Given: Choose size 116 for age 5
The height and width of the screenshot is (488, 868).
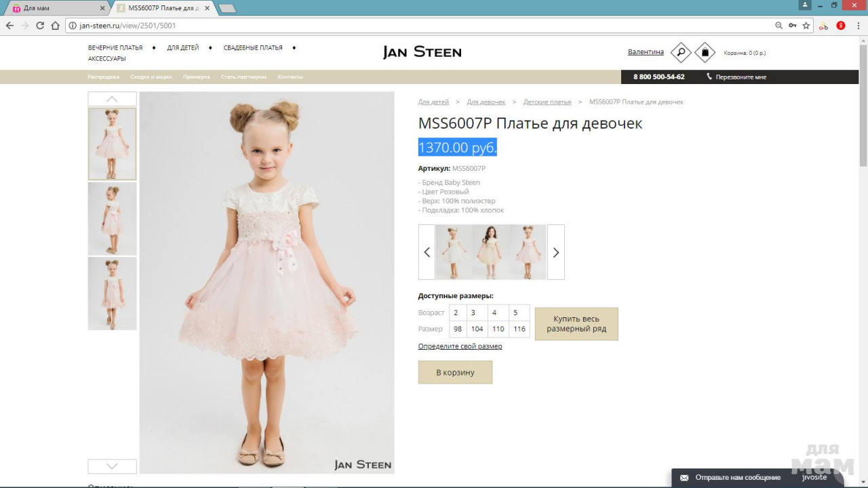Looking at the screenshot, I should tap(519, 329).
